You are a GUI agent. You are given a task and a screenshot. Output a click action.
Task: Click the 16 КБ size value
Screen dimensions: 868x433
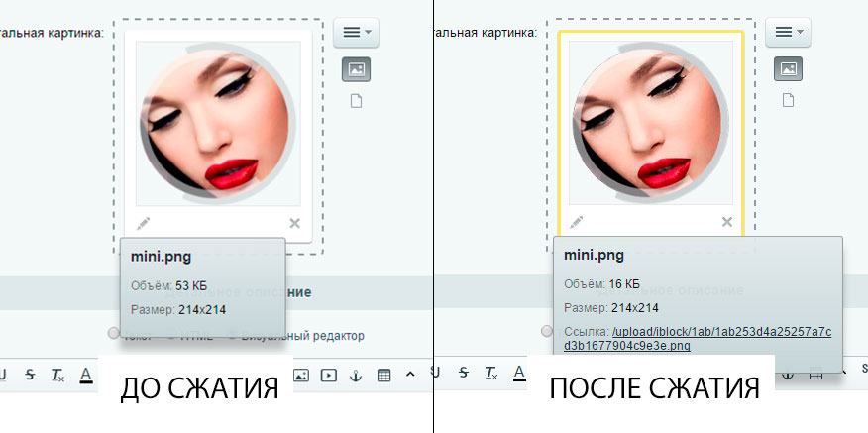tap(624, 284)
